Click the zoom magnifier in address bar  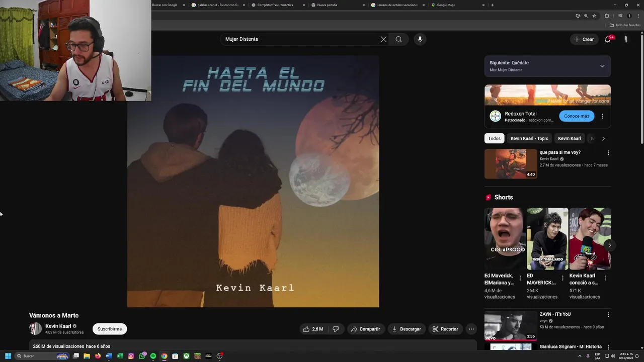586,16
